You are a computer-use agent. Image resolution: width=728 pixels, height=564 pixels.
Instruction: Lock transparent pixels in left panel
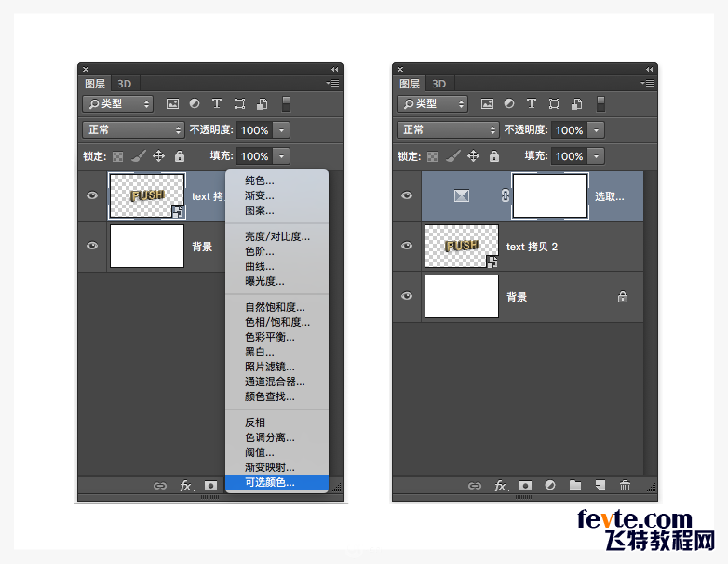(118, 157)
